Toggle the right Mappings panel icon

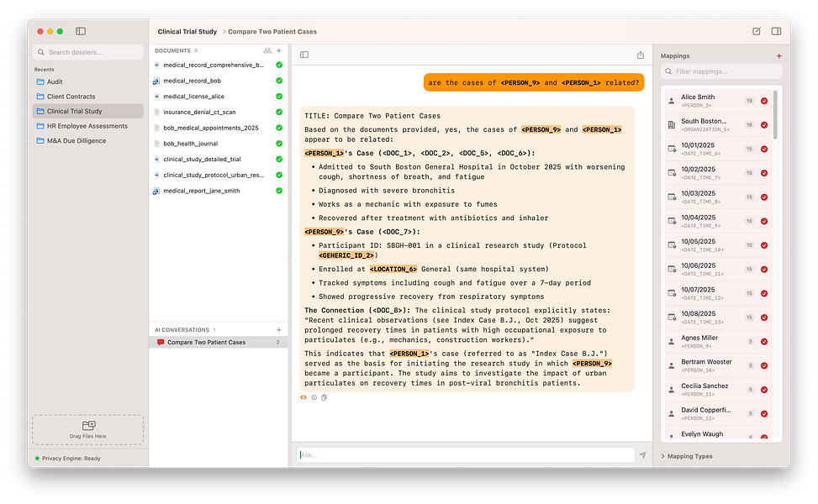(776, 31)
